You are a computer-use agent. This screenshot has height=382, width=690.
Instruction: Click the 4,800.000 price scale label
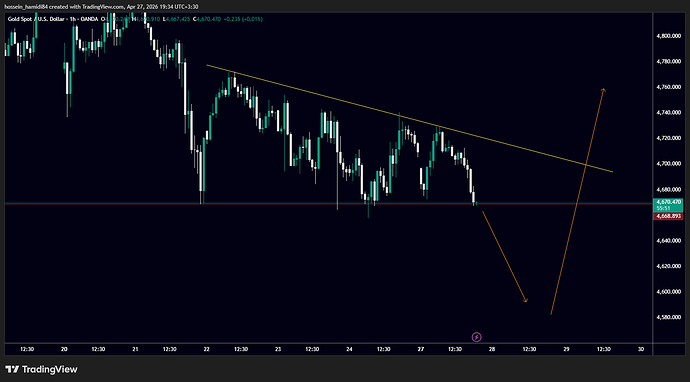670,36
